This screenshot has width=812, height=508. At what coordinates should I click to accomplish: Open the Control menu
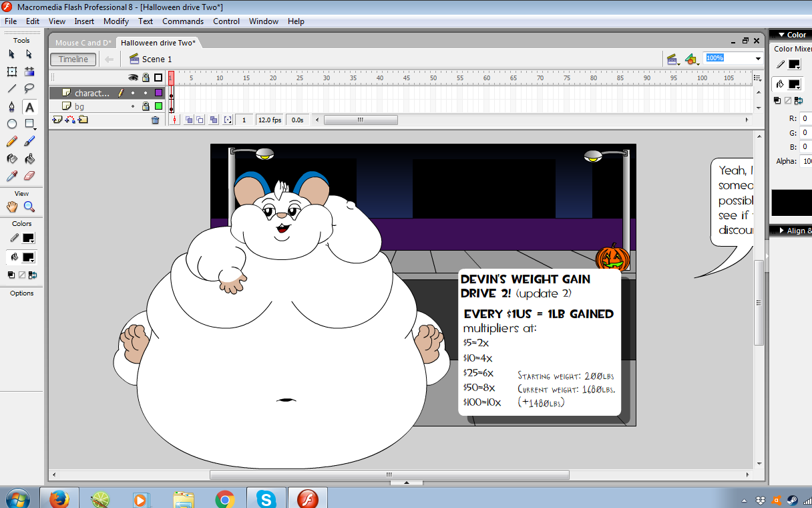(226, 21)
